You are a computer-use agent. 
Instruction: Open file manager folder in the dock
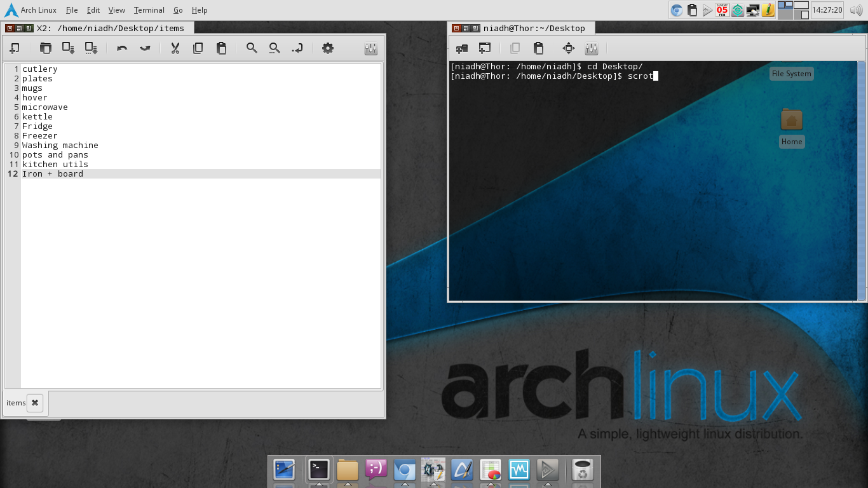coord(348,470)
